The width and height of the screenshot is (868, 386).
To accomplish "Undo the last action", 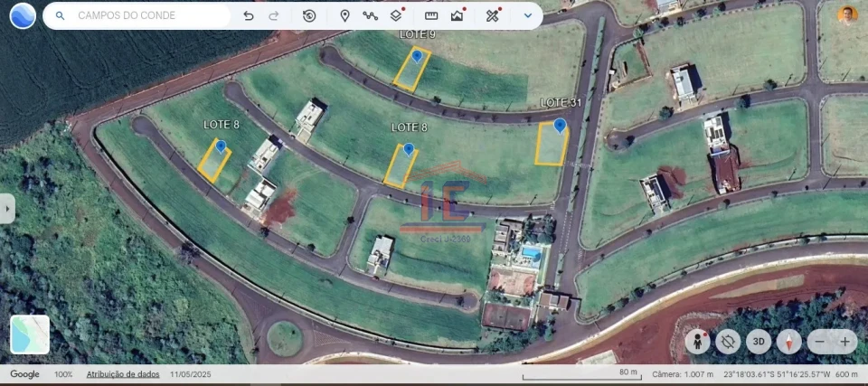I will pos(249,15).
